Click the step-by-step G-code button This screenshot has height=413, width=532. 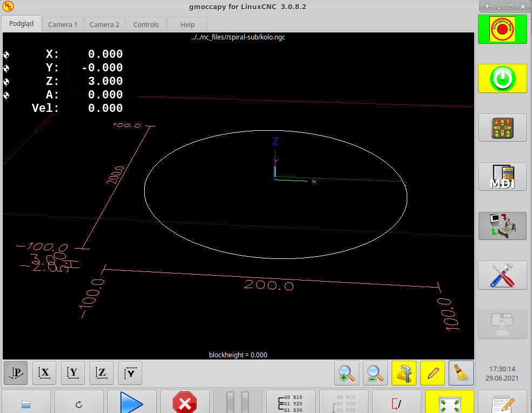(x=291, y=402)
